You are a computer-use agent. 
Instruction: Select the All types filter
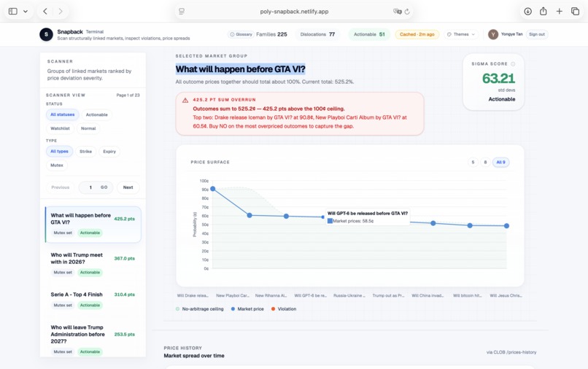click(x=59, y=151)
